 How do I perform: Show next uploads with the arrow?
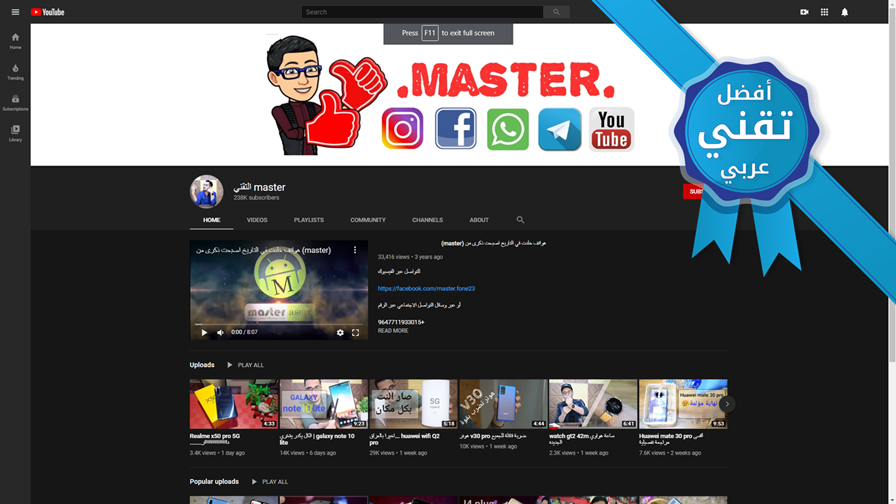pos(727,404)
